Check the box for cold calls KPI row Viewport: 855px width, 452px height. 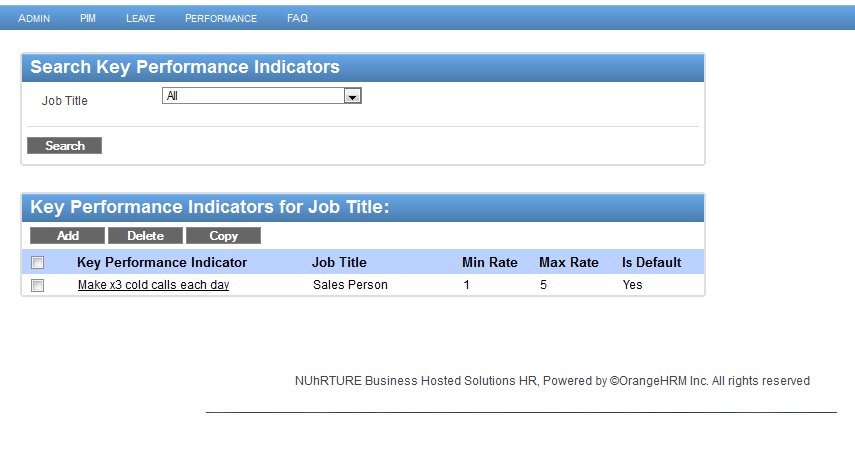(x=38, y=285)
